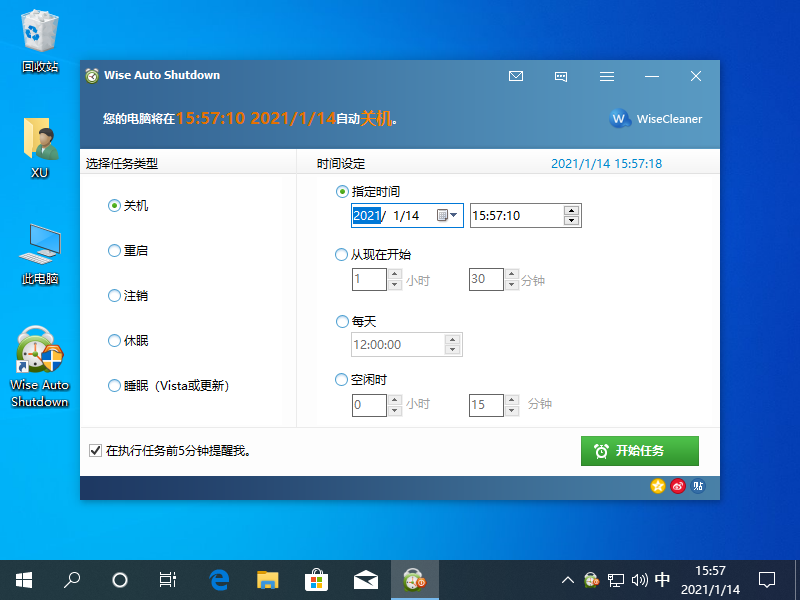
Task: Click the green 开始任务 start button
Action: click(639, 451)
